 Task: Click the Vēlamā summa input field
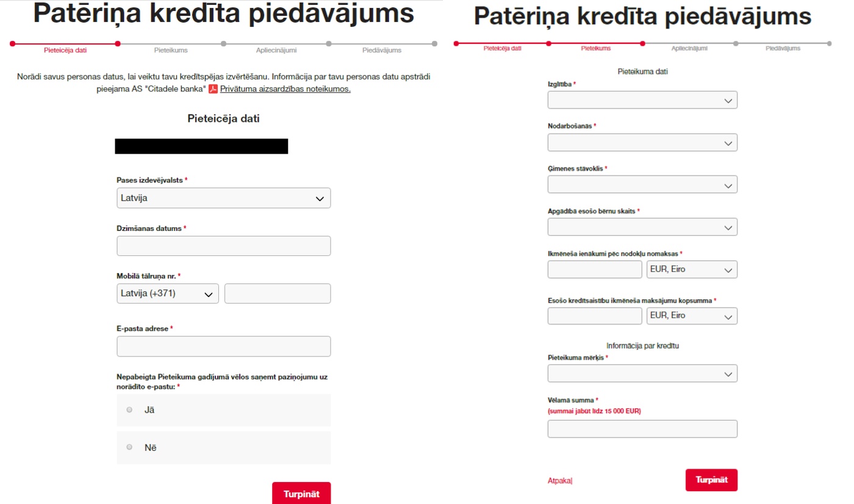[642, 428]
